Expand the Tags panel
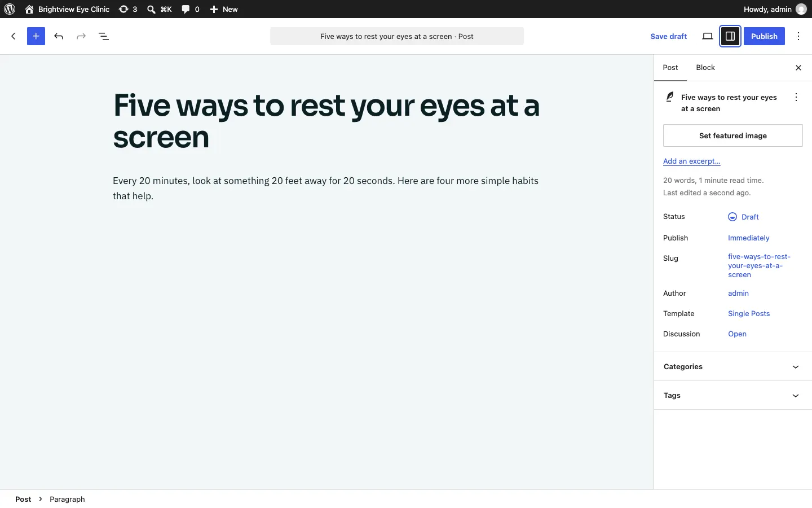 pos(733,396)
